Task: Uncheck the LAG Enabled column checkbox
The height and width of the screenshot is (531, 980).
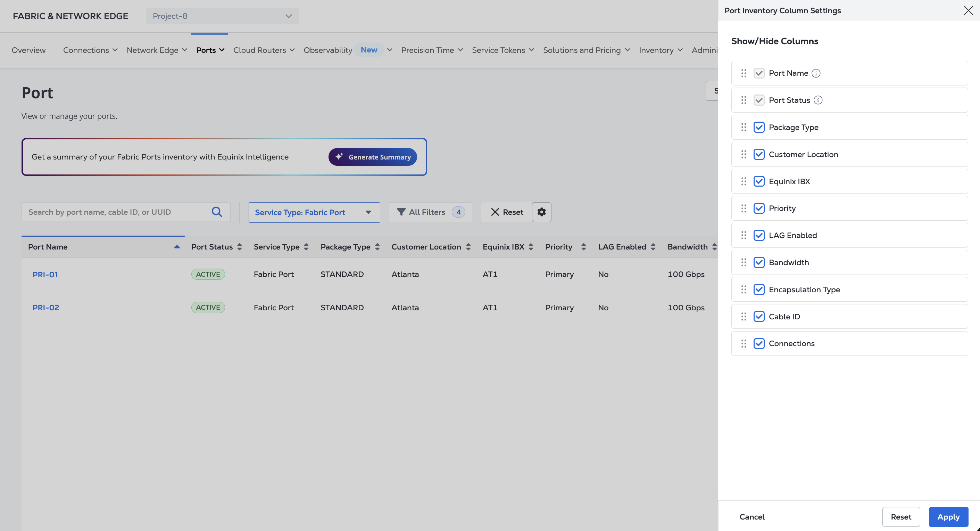Action: pyautogui.click(x=759, y=235)
